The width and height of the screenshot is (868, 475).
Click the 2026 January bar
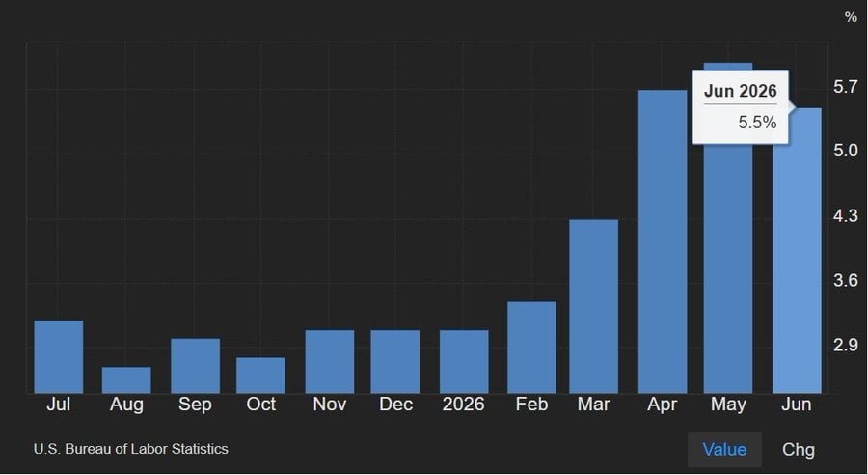[x=465, y=362]
